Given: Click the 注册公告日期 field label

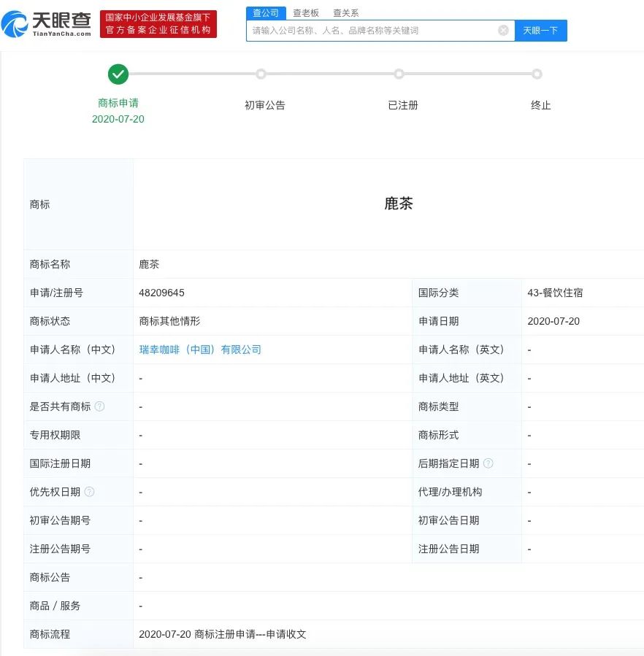Looking at the screenshot, I should [x=448, y=549].
